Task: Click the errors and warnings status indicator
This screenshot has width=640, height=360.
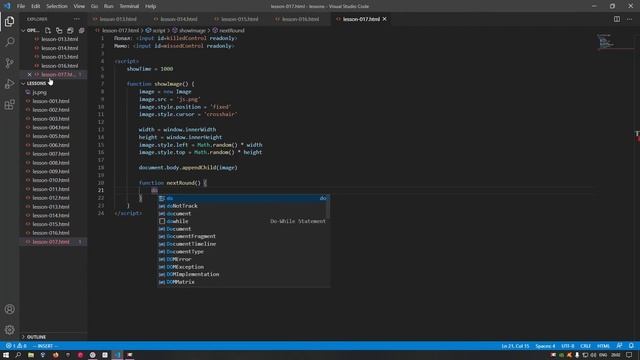Action: [16, 346]
